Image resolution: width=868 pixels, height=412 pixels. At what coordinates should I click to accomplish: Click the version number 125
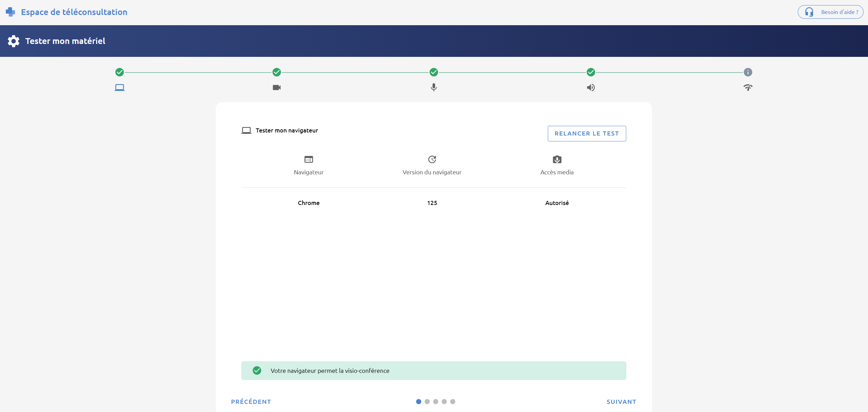coord(432,203)
